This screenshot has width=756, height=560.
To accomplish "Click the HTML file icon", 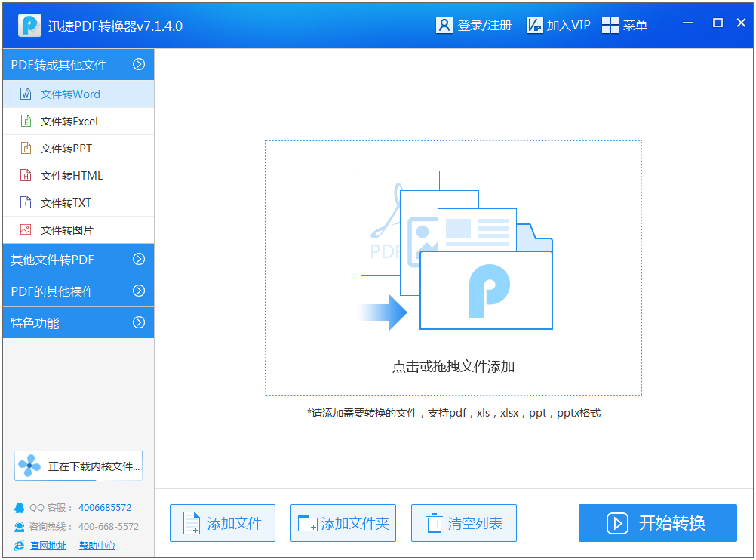I will [26, 175].
